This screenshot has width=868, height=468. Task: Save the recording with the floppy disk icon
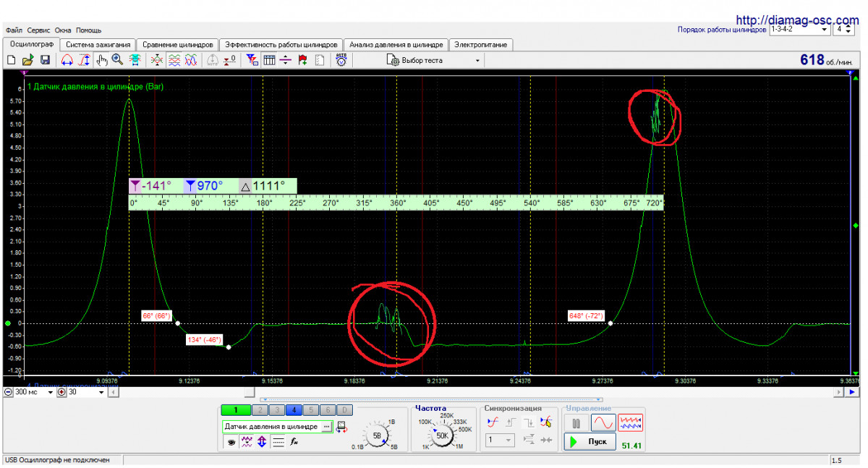[x=45, y=61]
